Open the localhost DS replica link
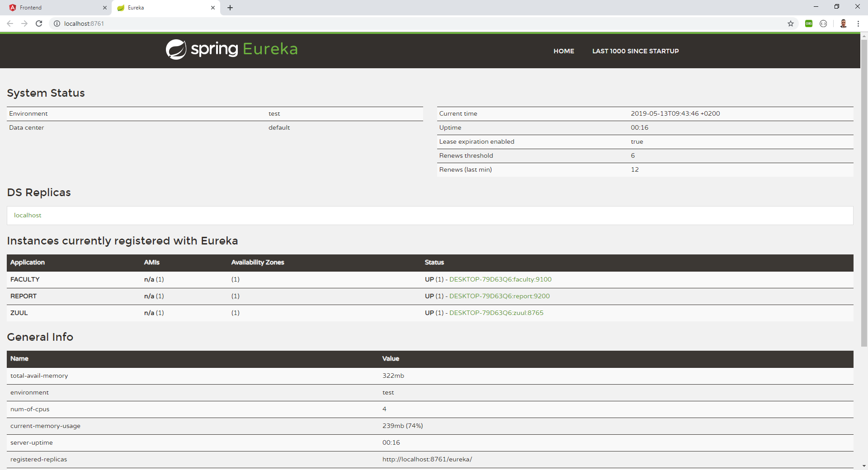Viewport: 868px width, 470px height. 28,215
